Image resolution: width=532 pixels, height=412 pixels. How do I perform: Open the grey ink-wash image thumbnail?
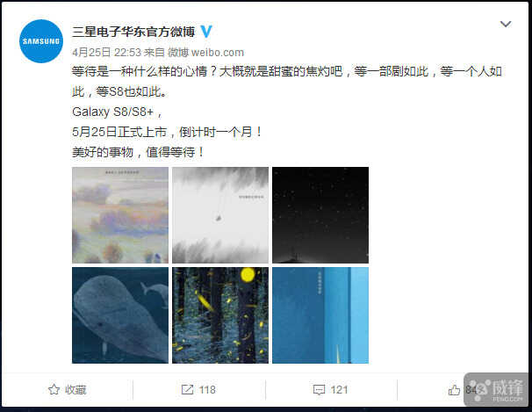click(220, 215)
